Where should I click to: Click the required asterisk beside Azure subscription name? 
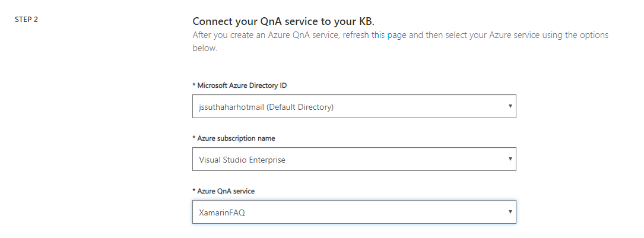[x=194, y=138]
